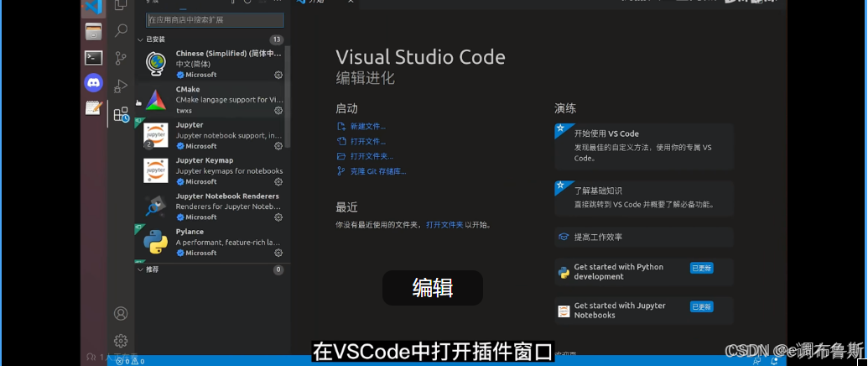
Task: Select the Chinese (Simplified) extension title
Action: coord(228,54)
